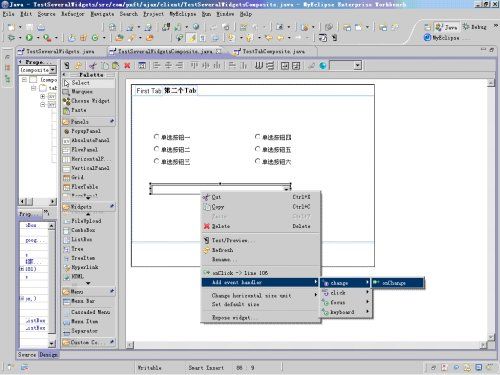Pick the FlexTable panel in Palette
500x375 pixels.
coord(85,187)
